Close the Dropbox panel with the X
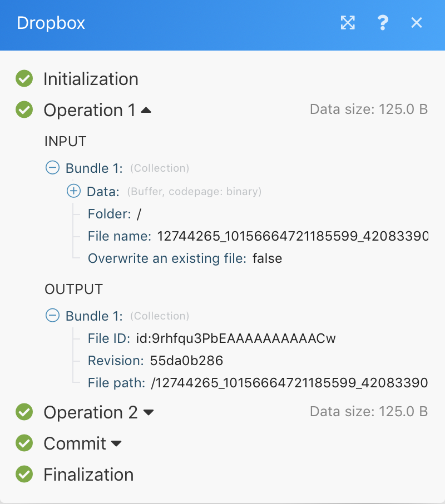This screenshot has height=504, width=445. click(417, 23)
